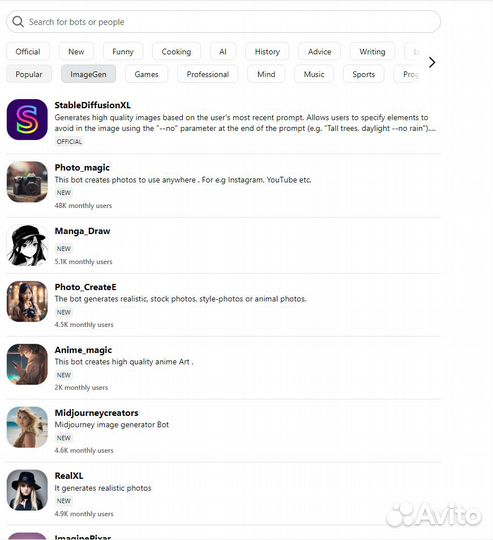This screenshot has height=540, width=493.
Task: Select the RealXL hat-woman avatar
Action: pos(27,490)
